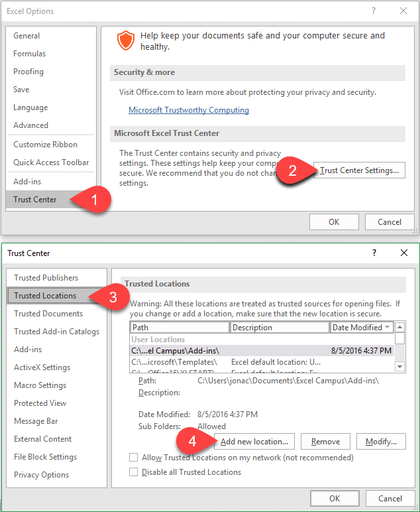Click the Trust Center Settings button
420x512 pixels.
360,170
